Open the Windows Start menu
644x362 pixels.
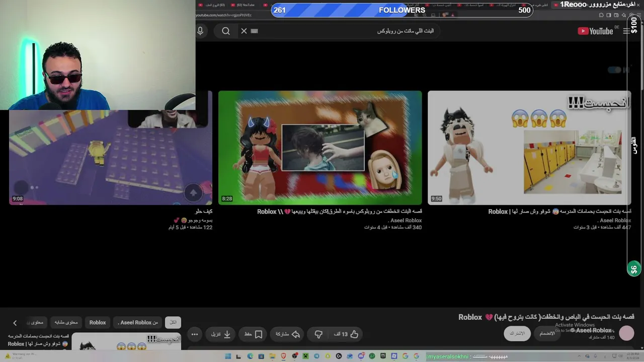click(x=228, y=356)
